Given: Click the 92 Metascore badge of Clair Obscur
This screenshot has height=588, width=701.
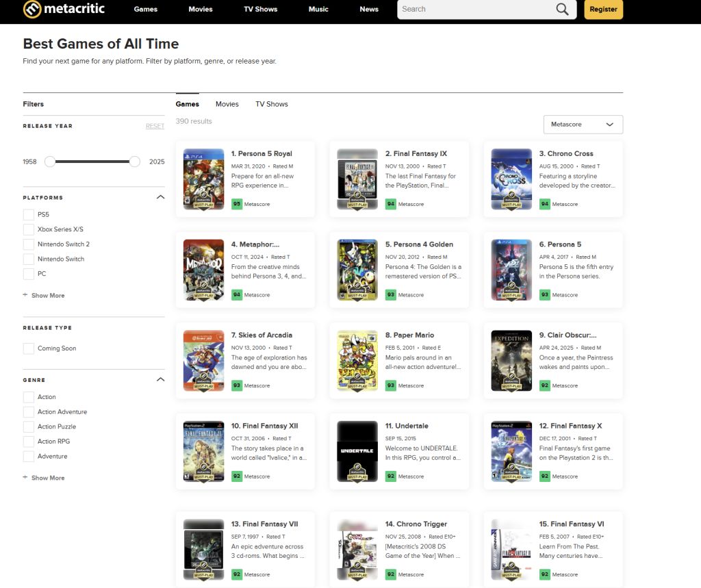Looking at the screenshot, I should [x=544, y=385].
